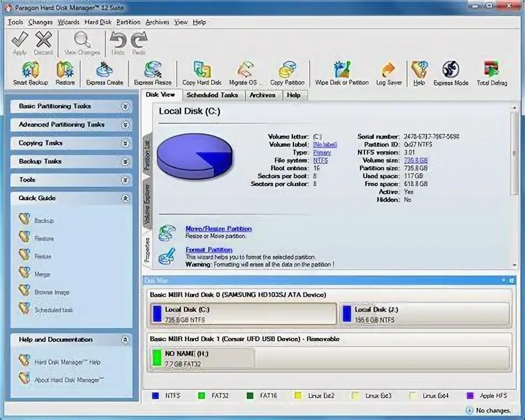Expand Backup Tasks panel
The image size is (525, 420).
click(x=125, y=162)
